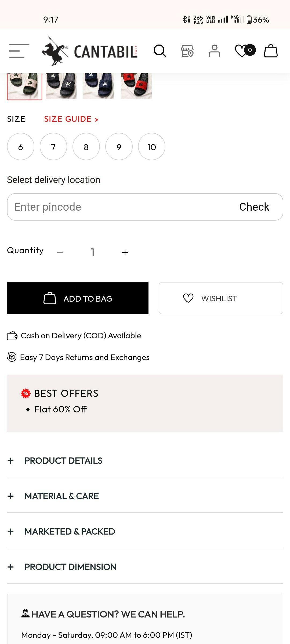Screen dimensions: 290x644
Task: Select size 8
Action: [86, 147]
